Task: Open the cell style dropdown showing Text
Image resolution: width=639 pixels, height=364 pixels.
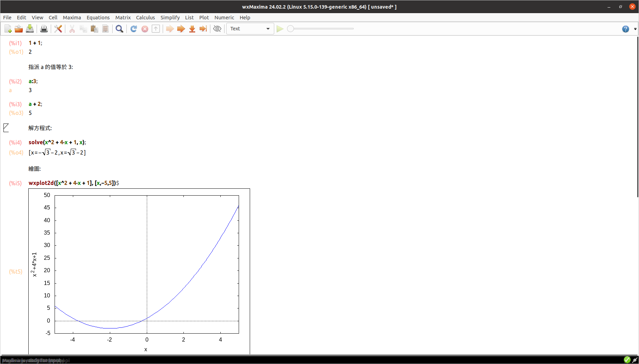Action: click(x=250, y=29)
